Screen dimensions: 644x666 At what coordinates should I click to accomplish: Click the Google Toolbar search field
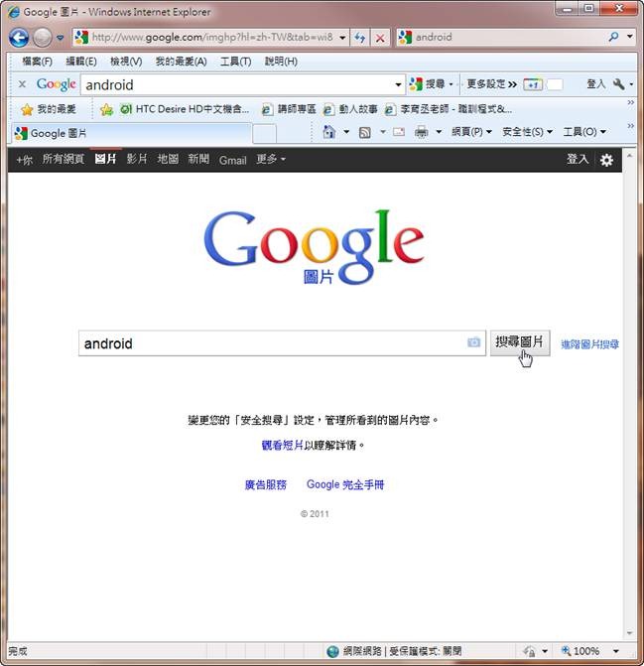238,85
